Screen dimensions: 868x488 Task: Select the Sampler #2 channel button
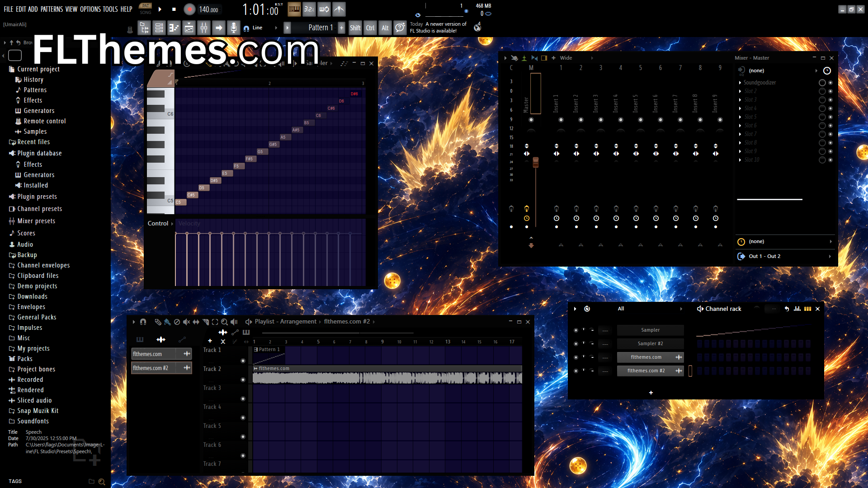click(650, 344)
